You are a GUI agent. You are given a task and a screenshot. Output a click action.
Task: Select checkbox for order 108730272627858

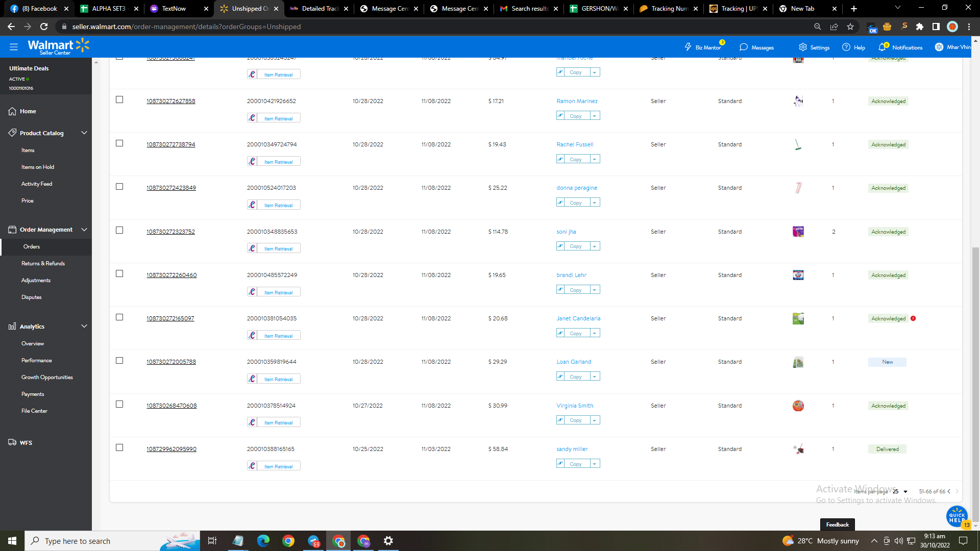119,99
